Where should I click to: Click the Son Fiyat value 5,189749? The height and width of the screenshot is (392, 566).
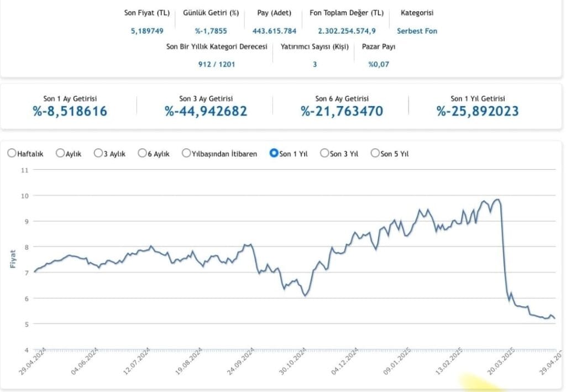[x=147, y=31]
